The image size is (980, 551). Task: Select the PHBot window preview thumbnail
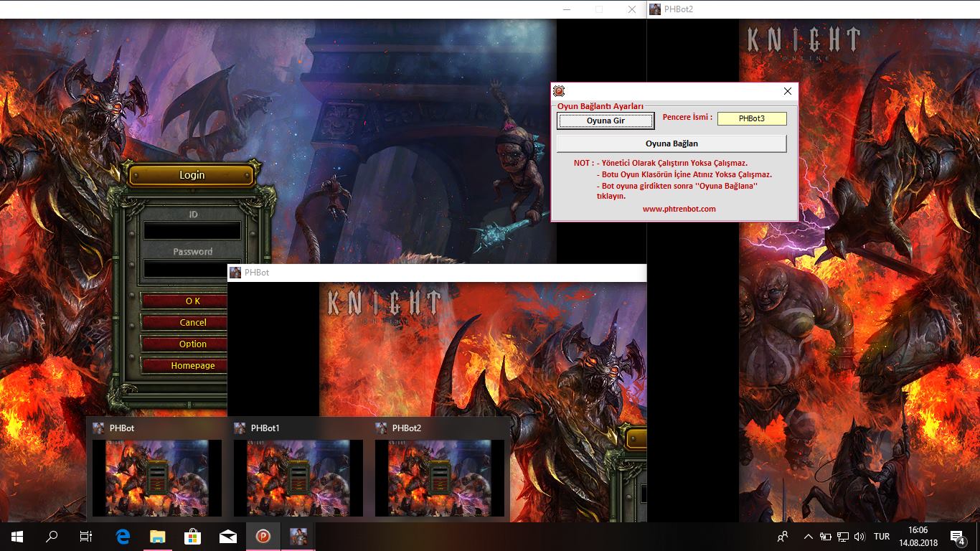pos(157,477)
